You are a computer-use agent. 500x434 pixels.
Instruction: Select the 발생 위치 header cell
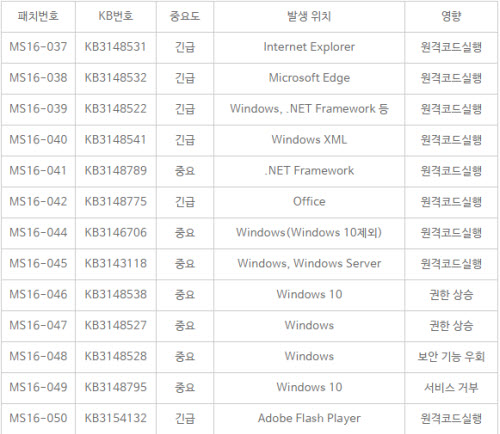click(x=309, y=16)
